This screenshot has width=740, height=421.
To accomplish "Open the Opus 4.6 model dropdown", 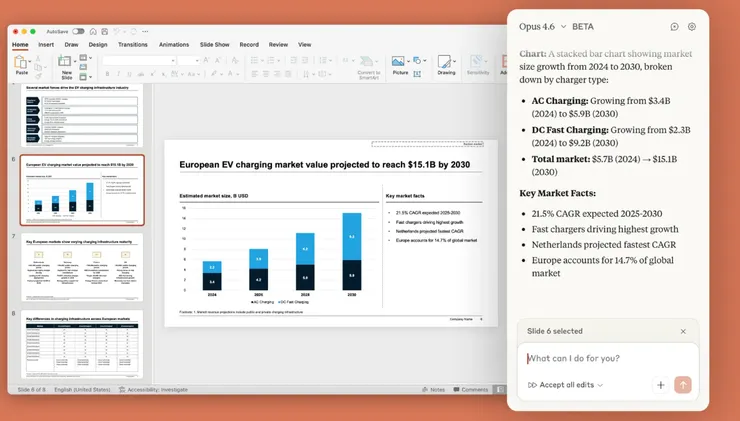I will coord(542,27).
